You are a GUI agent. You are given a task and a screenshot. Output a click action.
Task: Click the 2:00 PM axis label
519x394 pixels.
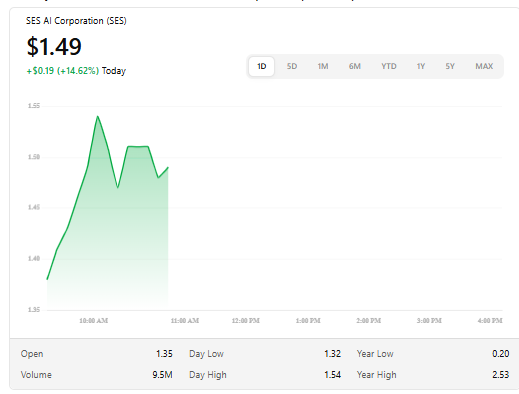[368, 321]
